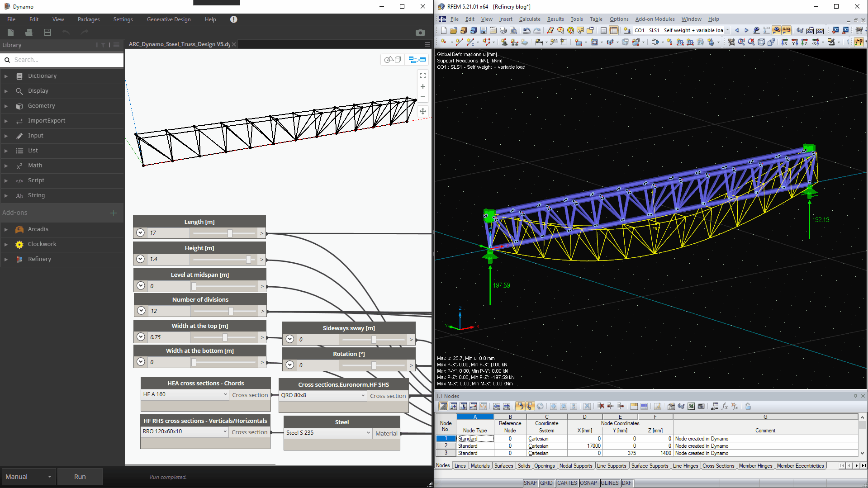Toggle SNAP in RFEM status bar
Image resolution: width=868 pixels, height=488 pixels.
530,483
